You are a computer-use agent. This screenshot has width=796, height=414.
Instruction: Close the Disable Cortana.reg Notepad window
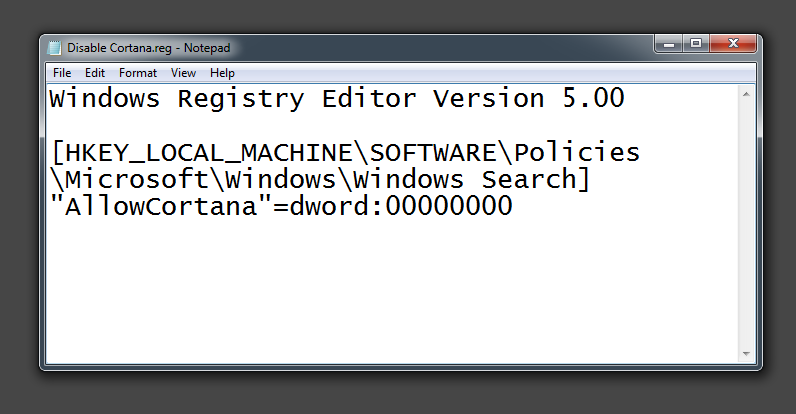point(733,43)
